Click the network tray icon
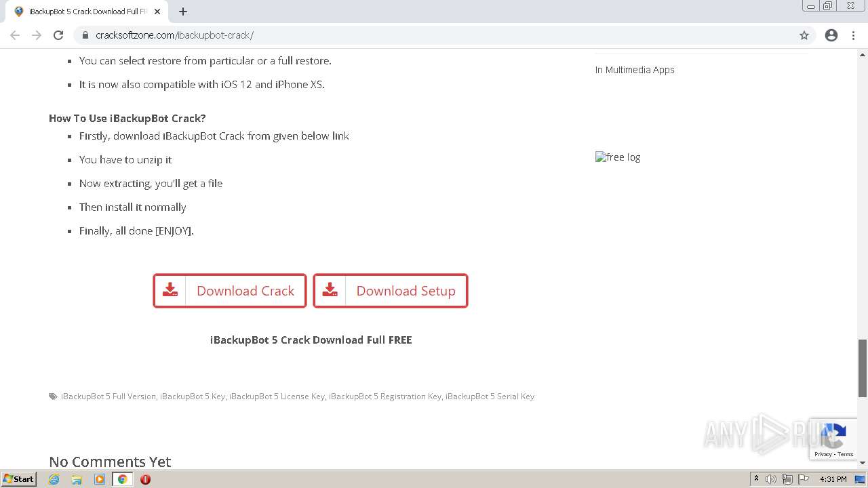Screen dimensions: 868x488 787,479
